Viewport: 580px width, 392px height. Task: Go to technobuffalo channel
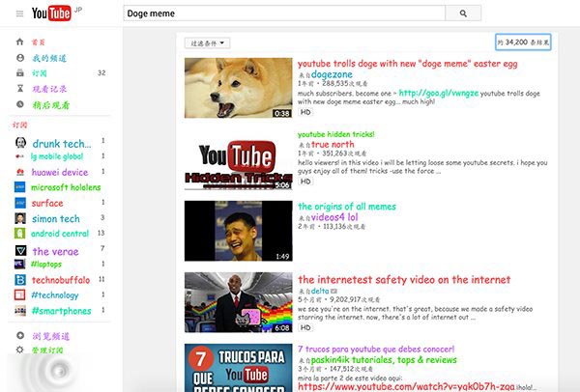[x=61, y=280]
